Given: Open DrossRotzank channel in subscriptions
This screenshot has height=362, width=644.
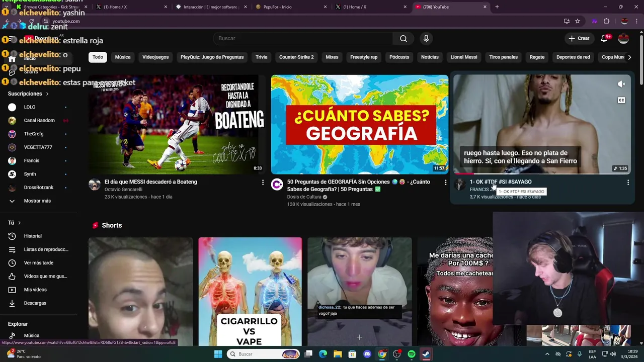Looking at the screenshot, I should point(39,188).
